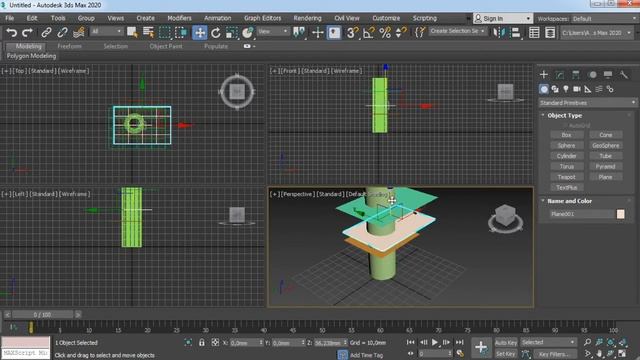Switch to the Modify command panel tab
640x360 pixels.
pyautogui.click(x=560, y=74)
